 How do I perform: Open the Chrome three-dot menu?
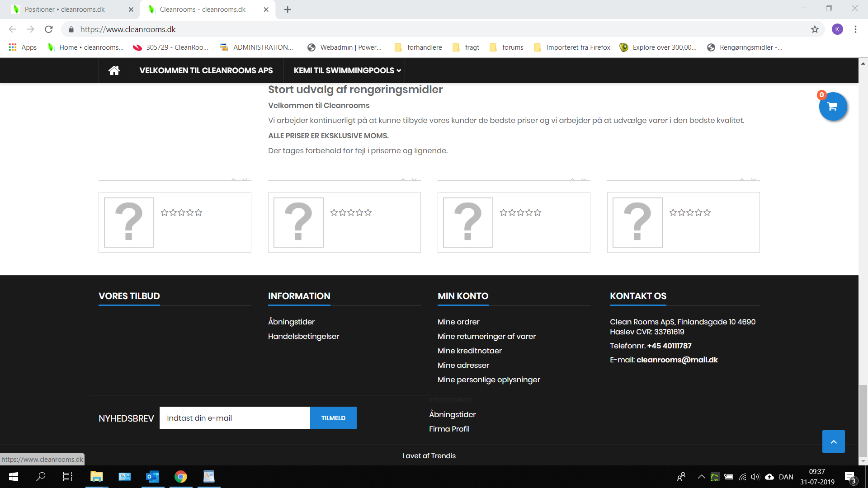(855, 29)
